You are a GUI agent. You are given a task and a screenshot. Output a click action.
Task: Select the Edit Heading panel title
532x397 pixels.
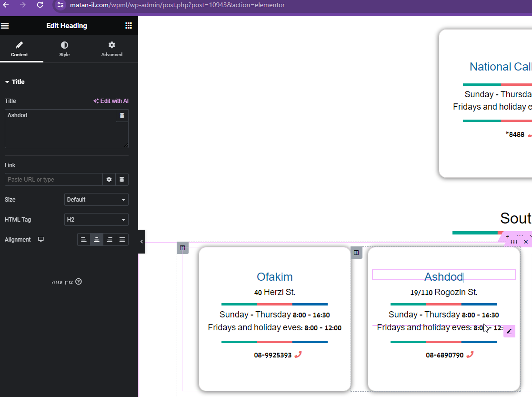tap(67, 26)
